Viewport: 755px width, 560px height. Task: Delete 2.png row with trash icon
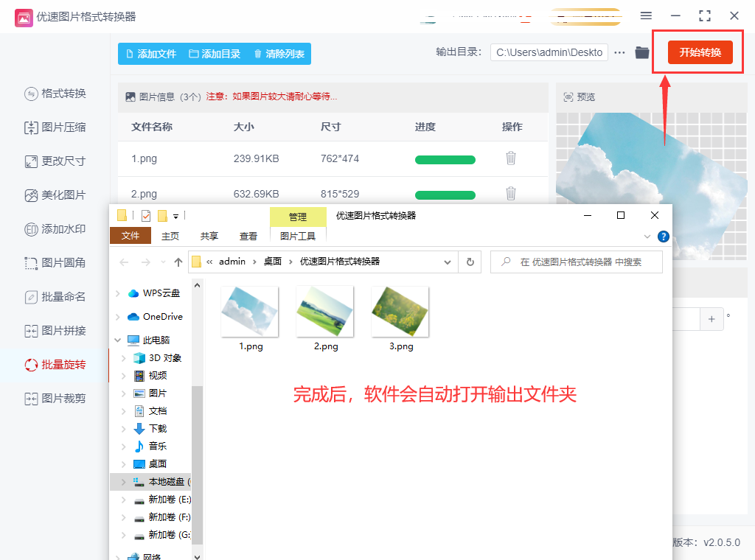point(511,193)
